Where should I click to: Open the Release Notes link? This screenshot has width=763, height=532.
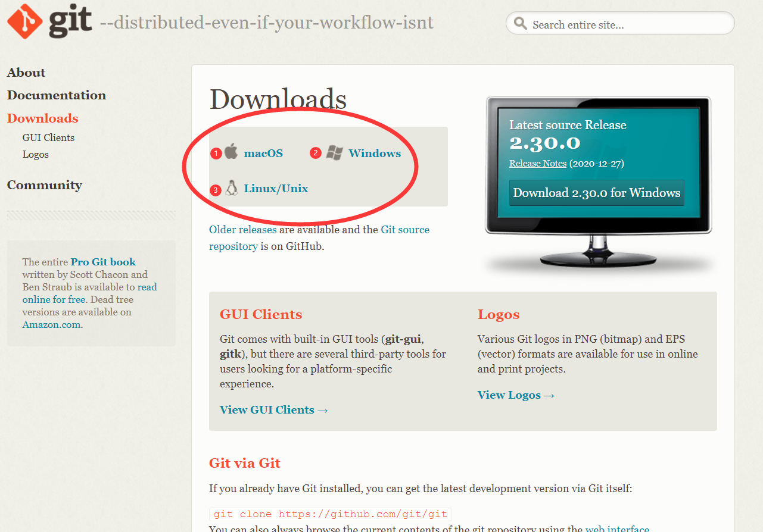[538, 163]
